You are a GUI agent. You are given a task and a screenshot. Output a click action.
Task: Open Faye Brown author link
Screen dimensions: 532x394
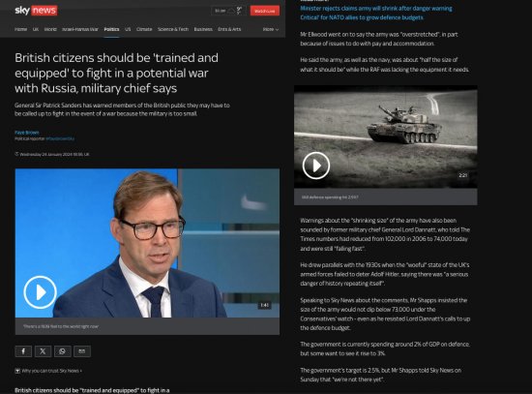(x=27, y=133)
